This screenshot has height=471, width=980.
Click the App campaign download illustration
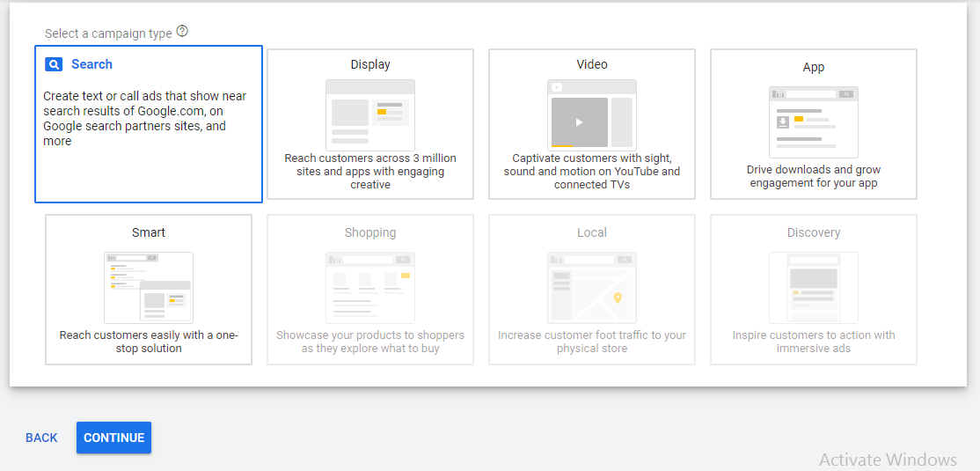[x=814, y=122]
